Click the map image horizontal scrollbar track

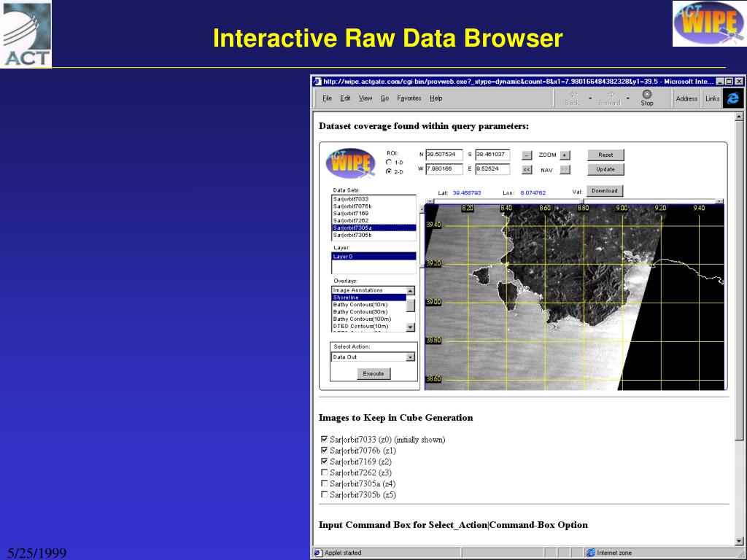[575, 201]
